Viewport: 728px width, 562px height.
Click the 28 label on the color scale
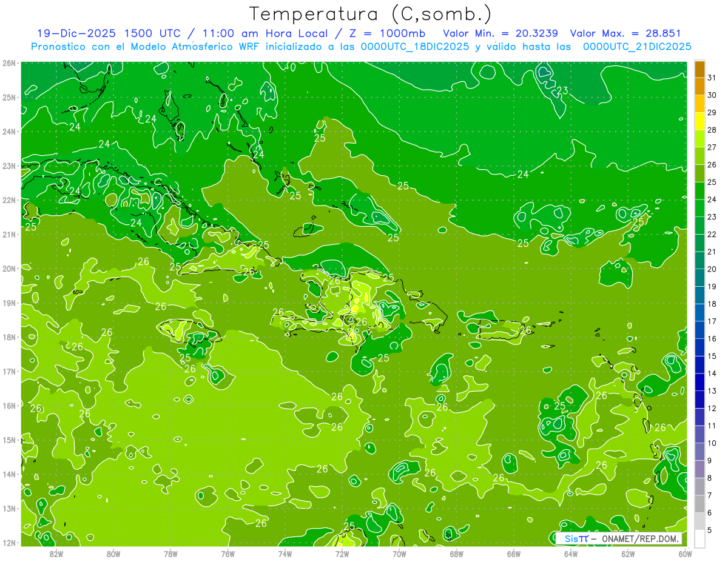pos(712,130)
